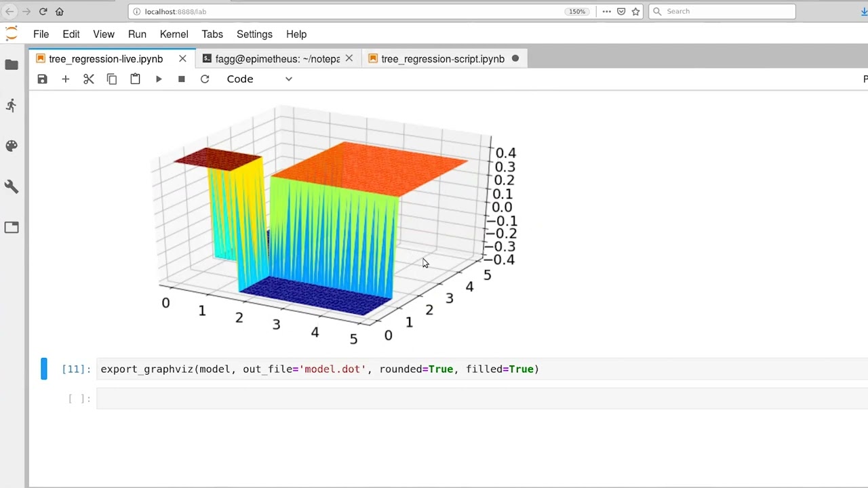Copy the selected cell icon

coord(112,79)
